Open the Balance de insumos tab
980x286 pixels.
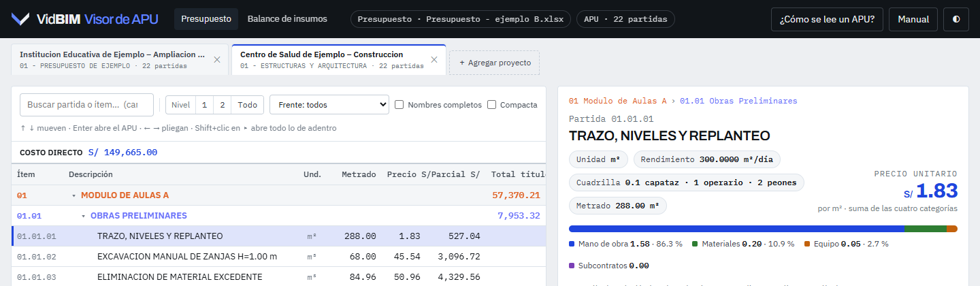pyautogui.click(x=287, y=19)
